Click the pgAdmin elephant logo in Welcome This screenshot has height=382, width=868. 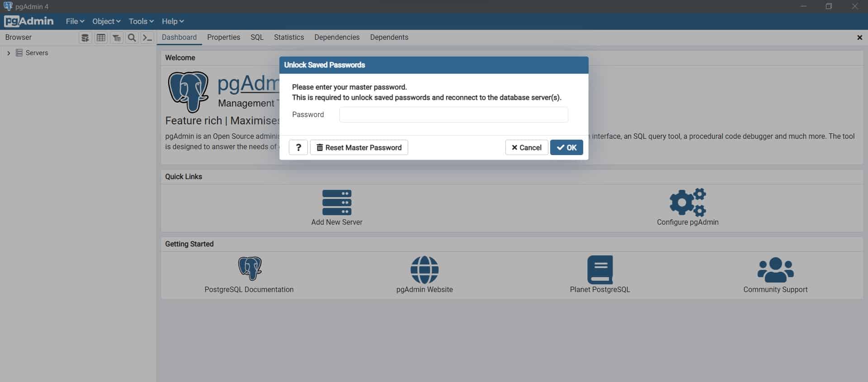(x=188, y=92)
